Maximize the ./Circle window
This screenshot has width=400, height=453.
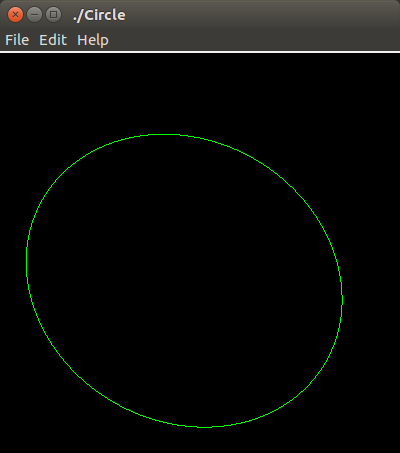[x=53, y=15]
